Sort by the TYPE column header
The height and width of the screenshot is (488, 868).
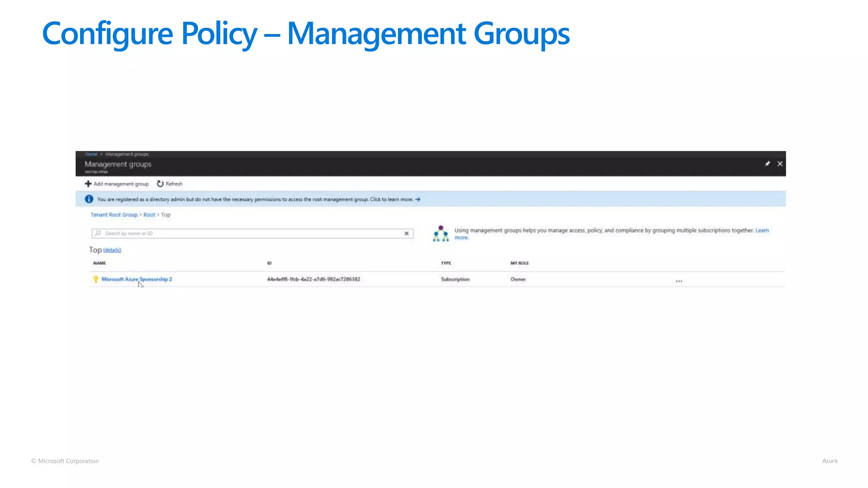tap(446, 263)
